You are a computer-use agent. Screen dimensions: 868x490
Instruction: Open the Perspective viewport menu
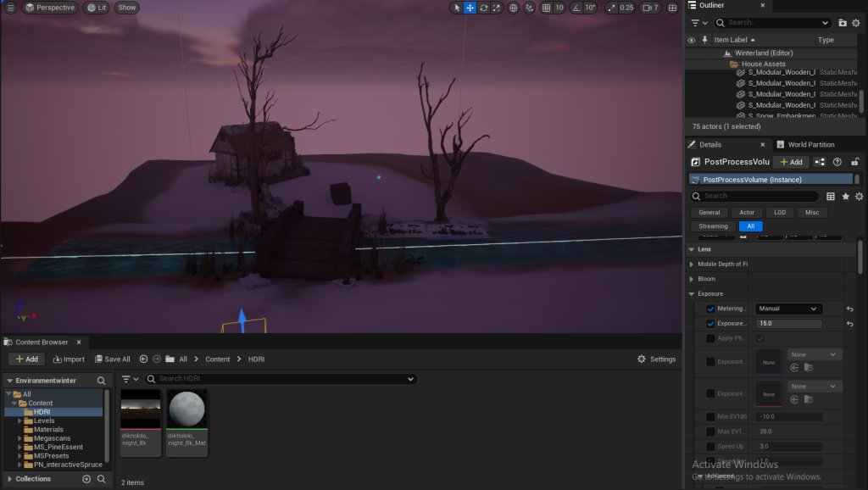[49, 8]
